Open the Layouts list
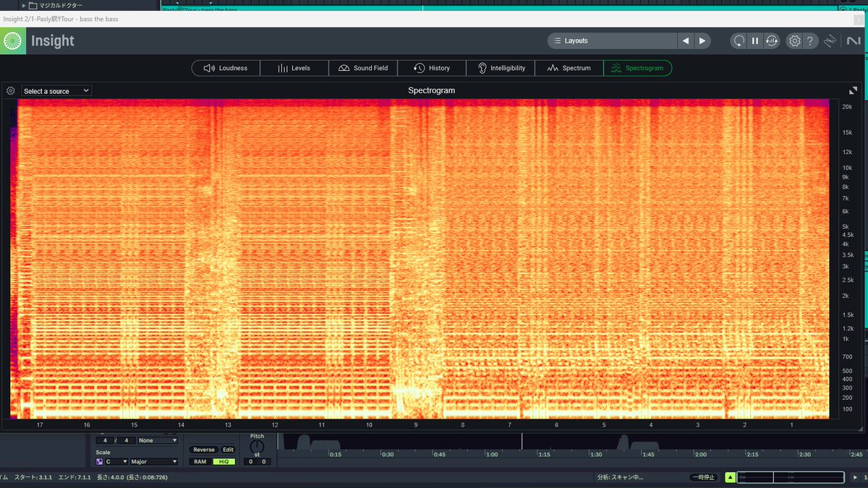 612,41
